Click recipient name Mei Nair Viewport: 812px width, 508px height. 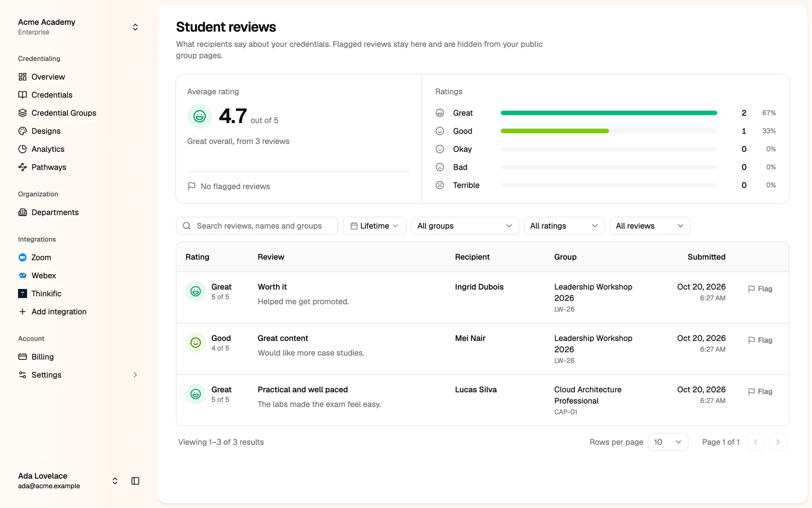[x=470, y=338]
